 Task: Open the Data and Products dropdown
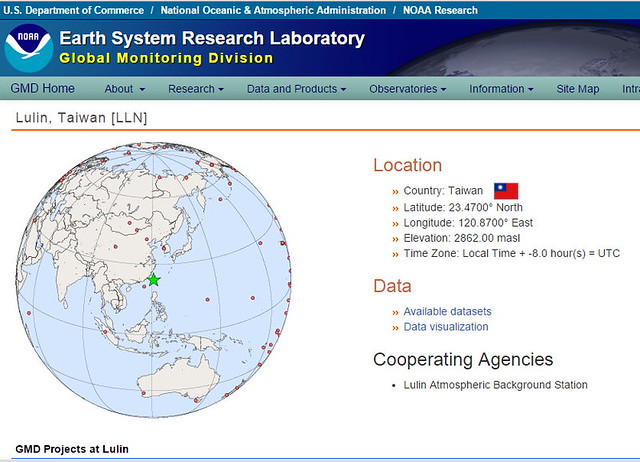click(296, 89)
